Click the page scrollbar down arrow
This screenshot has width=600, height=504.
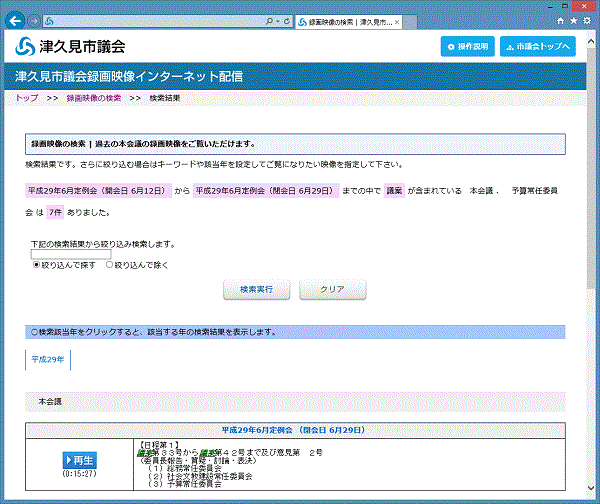591,488
